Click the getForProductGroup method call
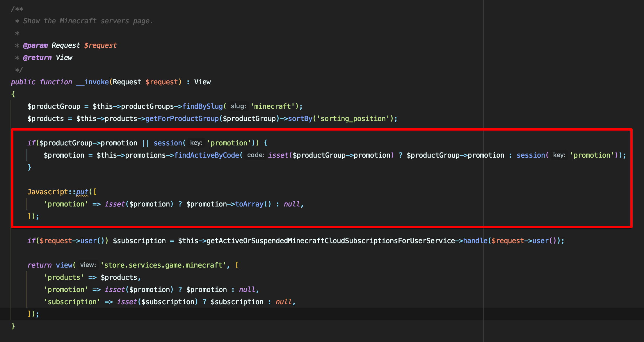 [182, 119]
